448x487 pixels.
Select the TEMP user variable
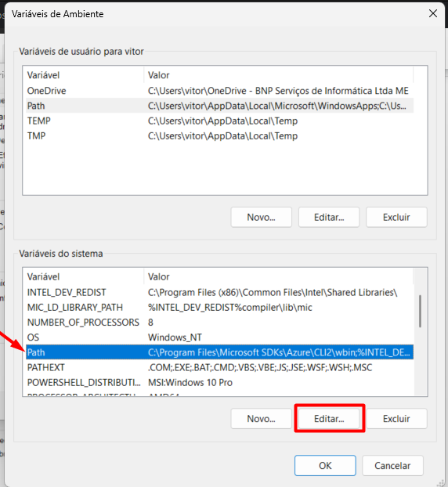pyautogui.click(x=219, y=121)
